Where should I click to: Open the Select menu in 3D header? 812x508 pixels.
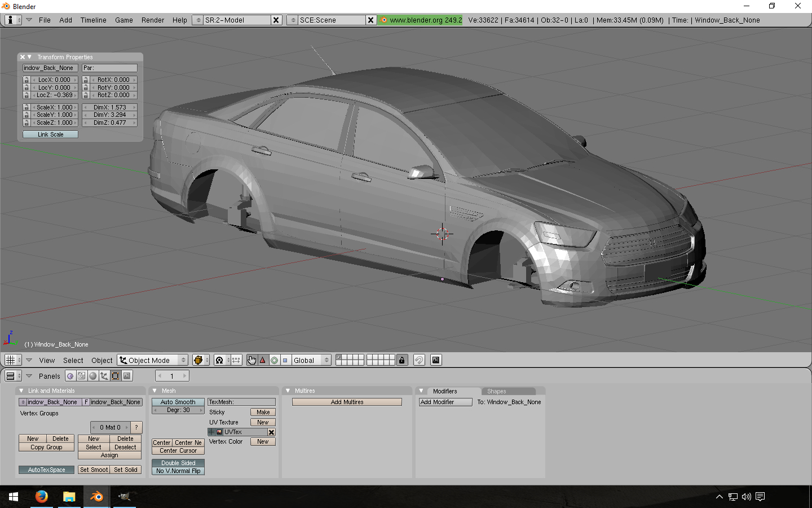(x=73, y=360)
